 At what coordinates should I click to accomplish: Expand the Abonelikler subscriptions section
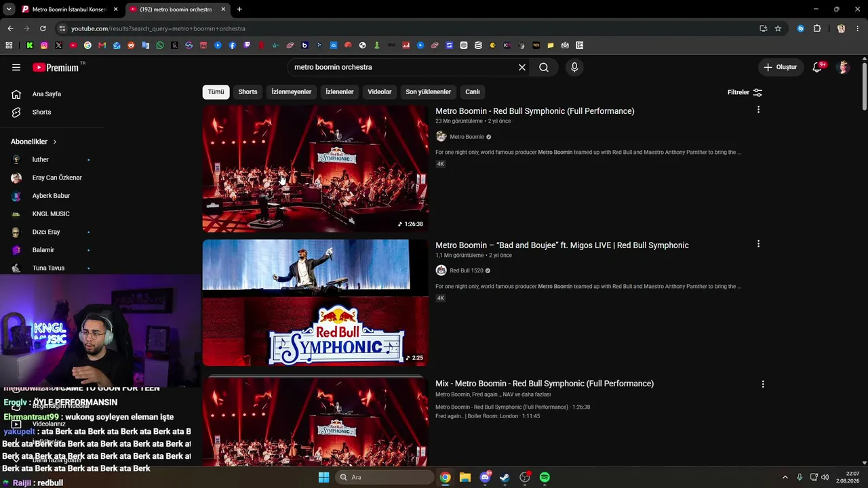(x=34, y=142)
